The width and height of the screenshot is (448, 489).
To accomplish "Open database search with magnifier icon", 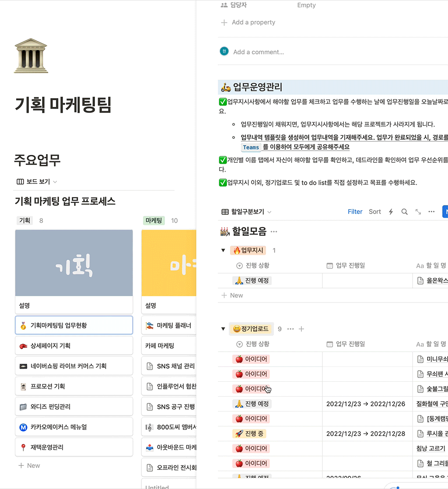I will tap(405, 212).
